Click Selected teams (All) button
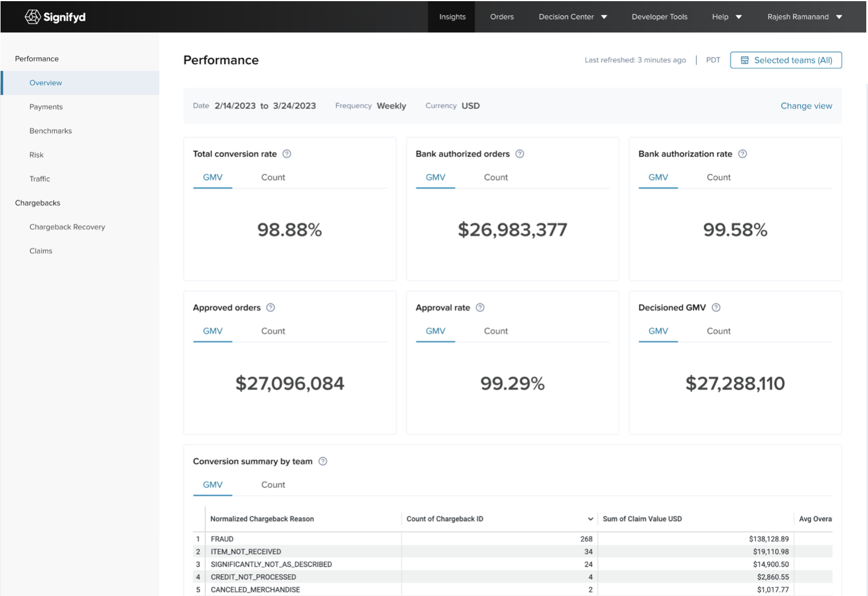 (786, 60)
